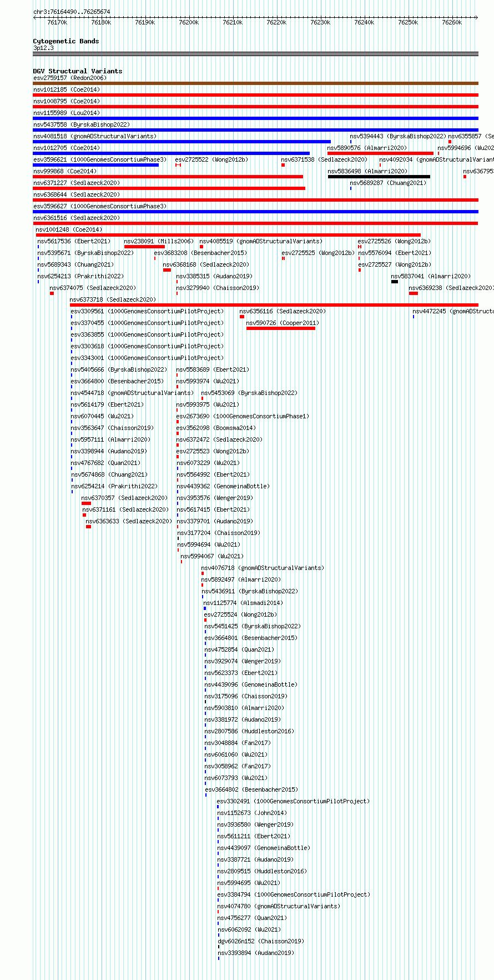Viewport: 494px width, 980px height.
Task: Click the red nsv6370357 (Sedlazeck2020) bar
Action: (x=86, y=503)
